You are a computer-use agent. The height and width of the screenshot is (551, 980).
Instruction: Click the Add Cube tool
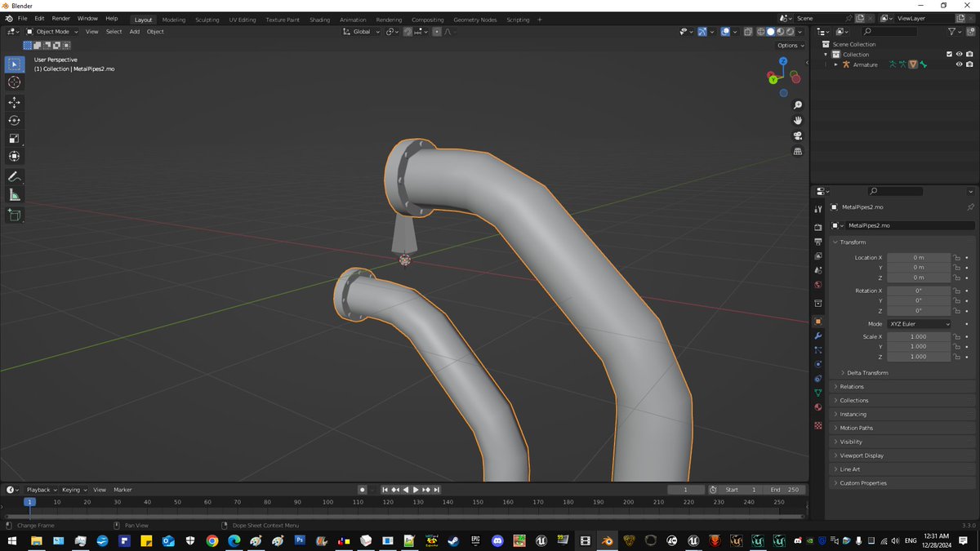[14, 215]
